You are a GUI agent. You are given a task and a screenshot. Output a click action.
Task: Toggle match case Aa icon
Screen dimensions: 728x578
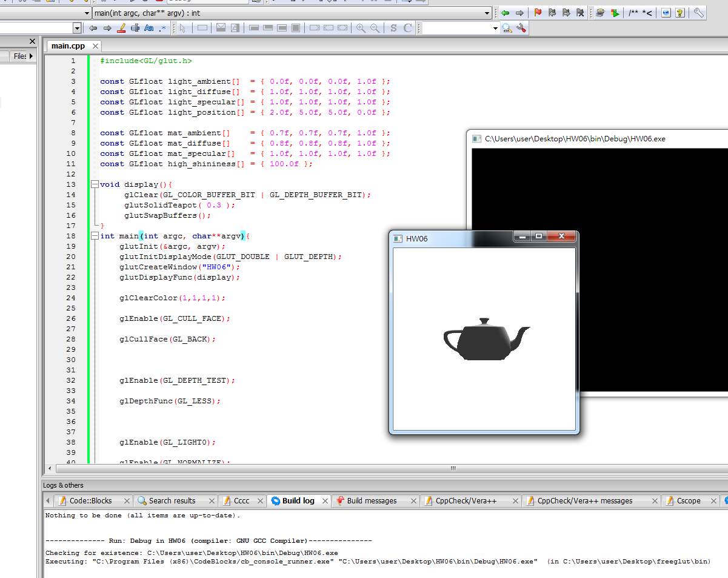[x=149, y=28]
